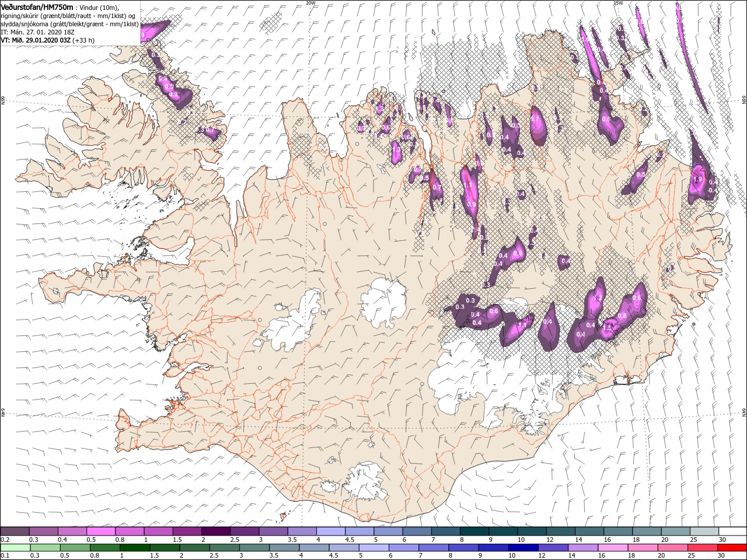Click the 'IT: Mán. 27. 01. 2020 18Z' line
This screenshot has height=560, width=747.
pos(38,32)
